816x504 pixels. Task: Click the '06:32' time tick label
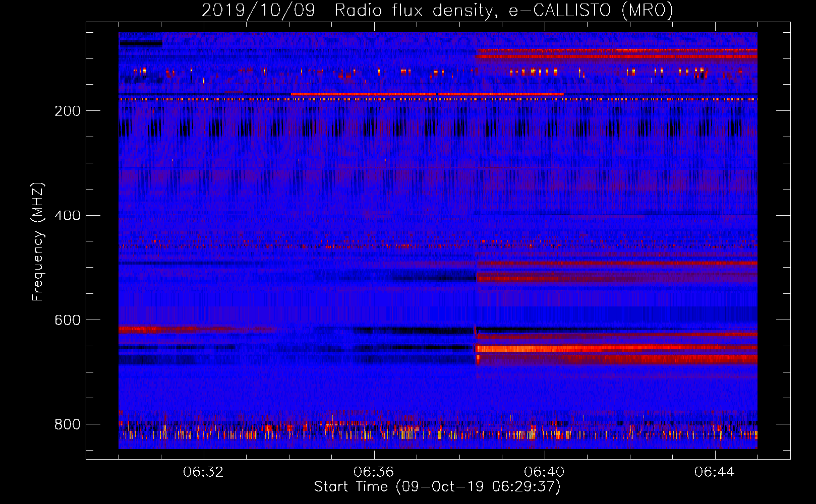pos(203,472)
